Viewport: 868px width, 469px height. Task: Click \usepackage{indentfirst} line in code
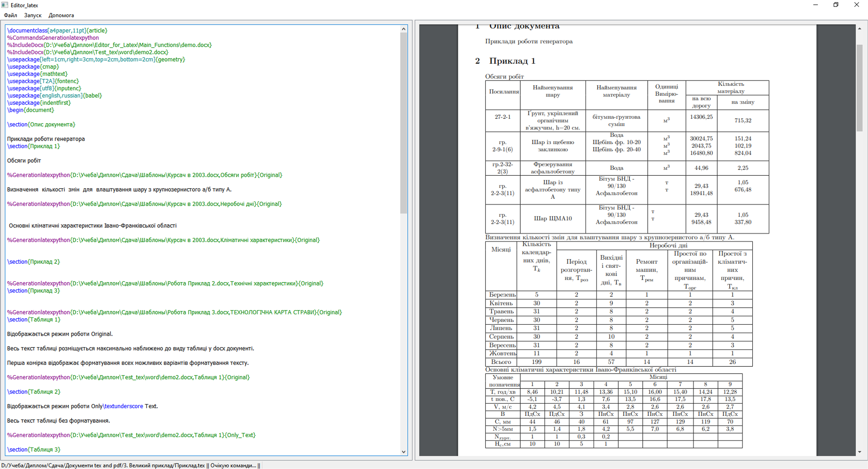tap(39, 103)
